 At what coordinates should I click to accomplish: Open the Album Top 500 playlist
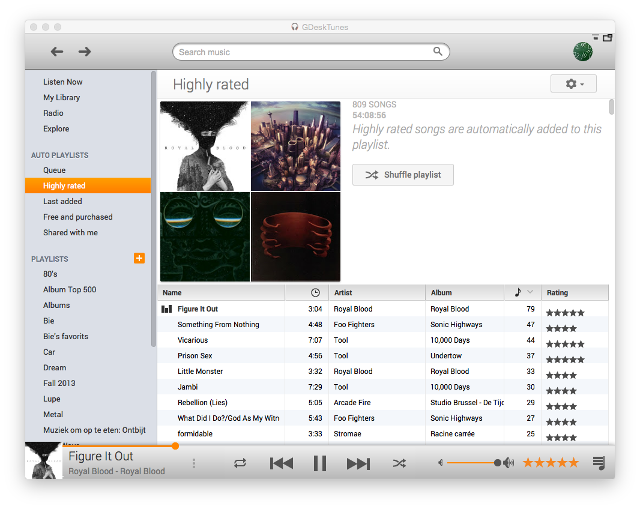point(70,289)
